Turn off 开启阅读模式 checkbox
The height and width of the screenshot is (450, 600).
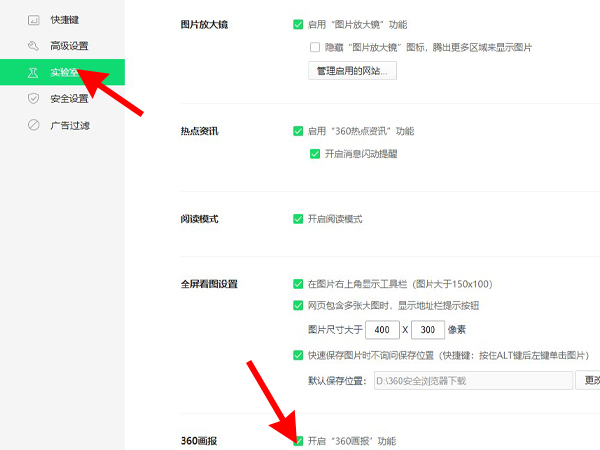tap(298, 219)
